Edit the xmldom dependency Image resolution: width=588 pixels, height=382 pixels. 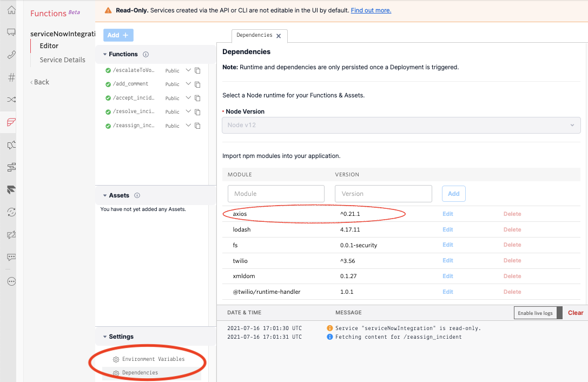point(448,276)
